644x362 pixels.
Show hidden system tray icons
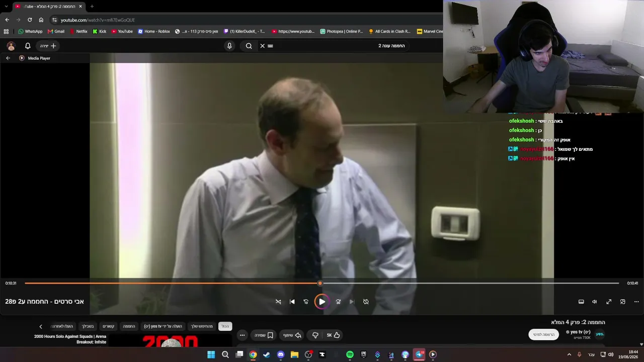pos(569,354)
